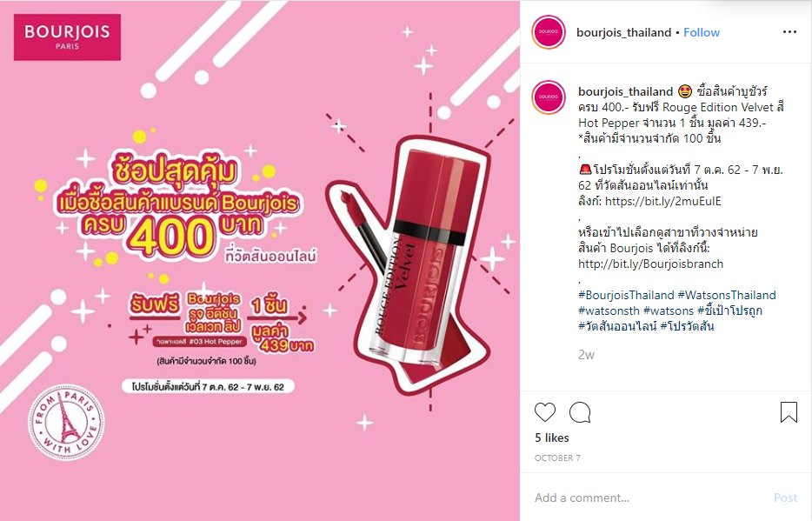Submit the comment with Post button
The image size is (812, 521).
[785, 498]
